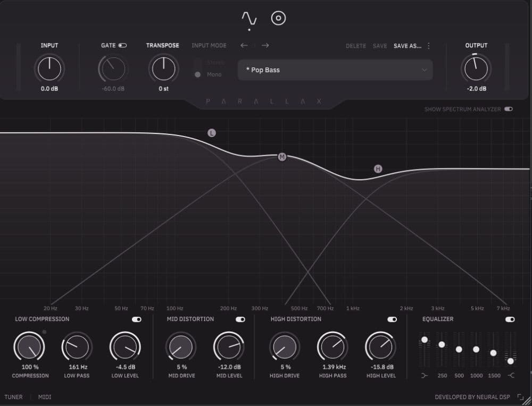
Task: Click the low-cut filter icon beside equalizer sliders
Action: [x=424, y=376]
